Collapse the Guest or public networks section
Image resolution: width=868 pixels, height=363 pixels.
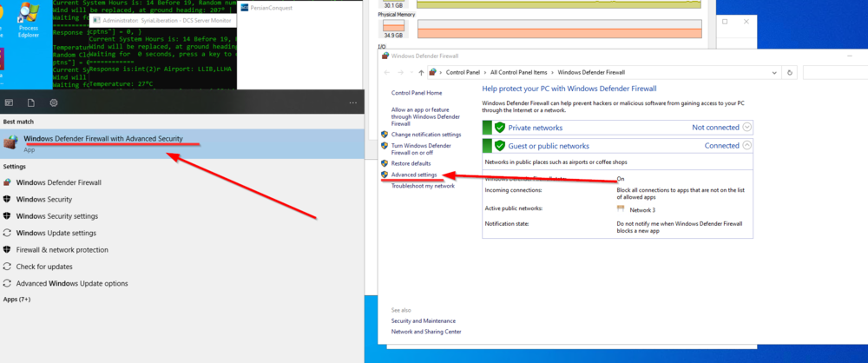pyautogui.click(x=747, y=146)
